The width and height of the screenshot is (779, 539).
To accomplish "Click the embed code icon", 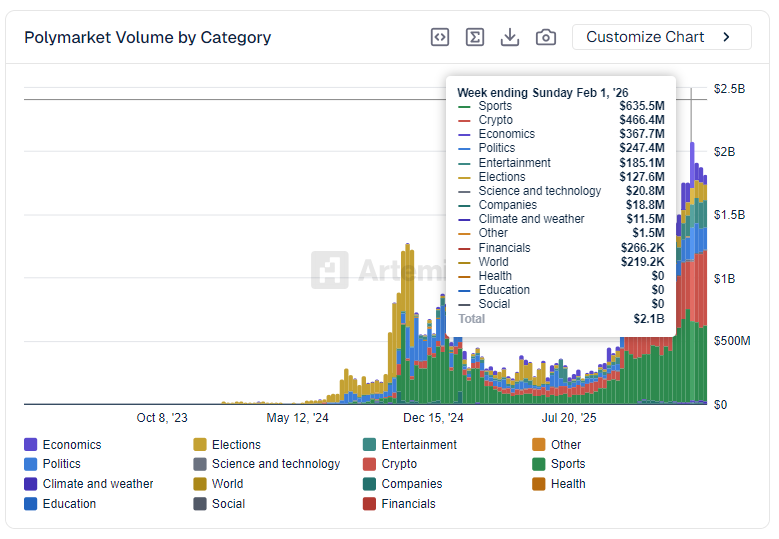I will click(x=440, y=37).
